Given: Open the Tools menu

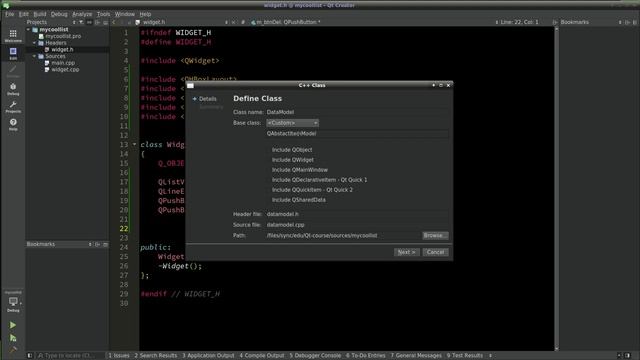Looking at the screenshot, I should 103,14.
